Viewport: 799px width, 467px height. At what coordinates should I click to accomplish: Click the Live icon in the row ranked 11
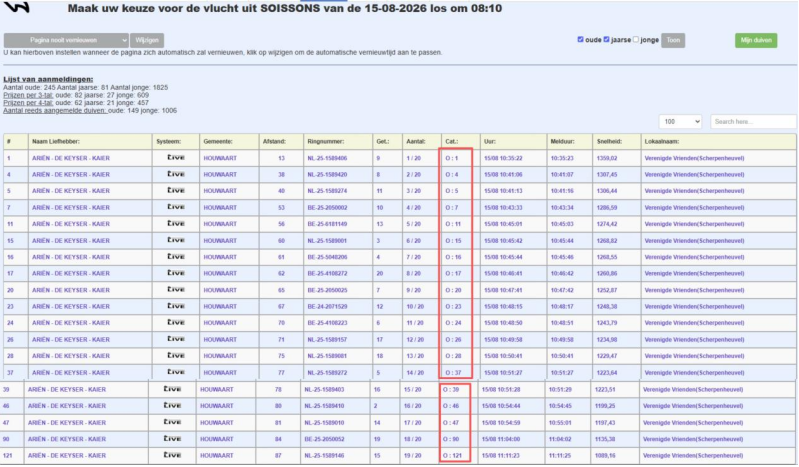pyautogui.click(x=176, y=223)
